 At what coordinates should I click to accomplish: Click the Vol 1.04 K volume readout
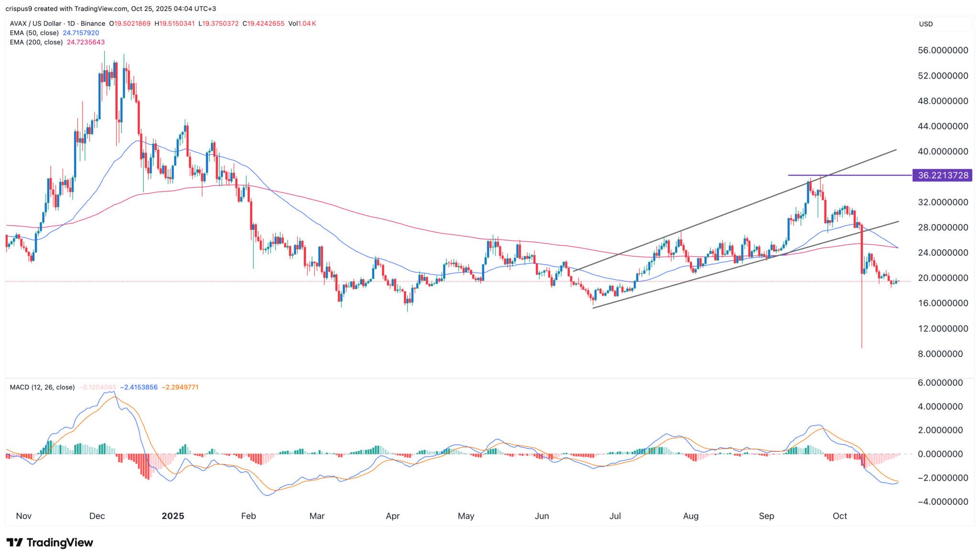pos(302,23)
